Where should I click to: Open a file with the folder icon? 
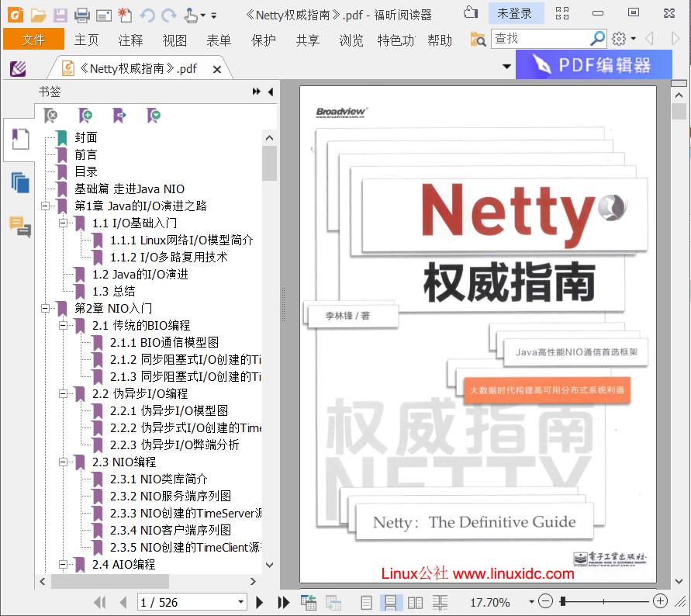[38, 16]
